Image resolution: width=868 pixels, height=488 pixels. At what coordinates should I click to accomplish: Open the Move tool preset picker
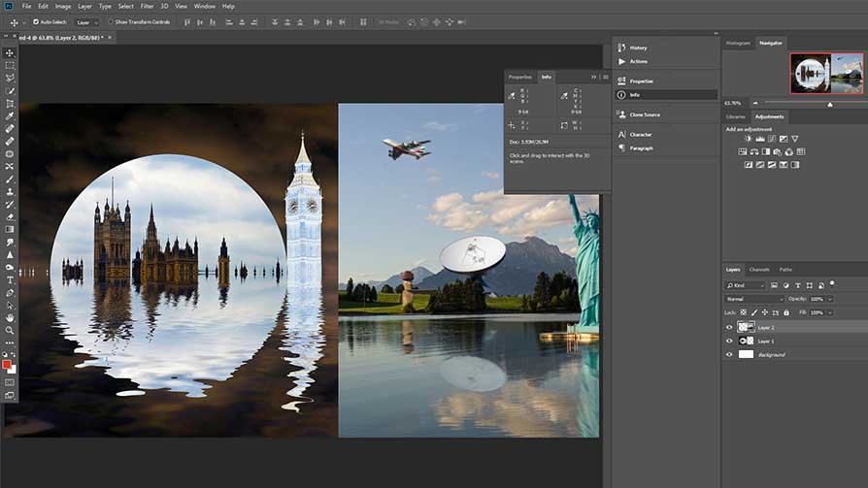(x=24, y=22)
